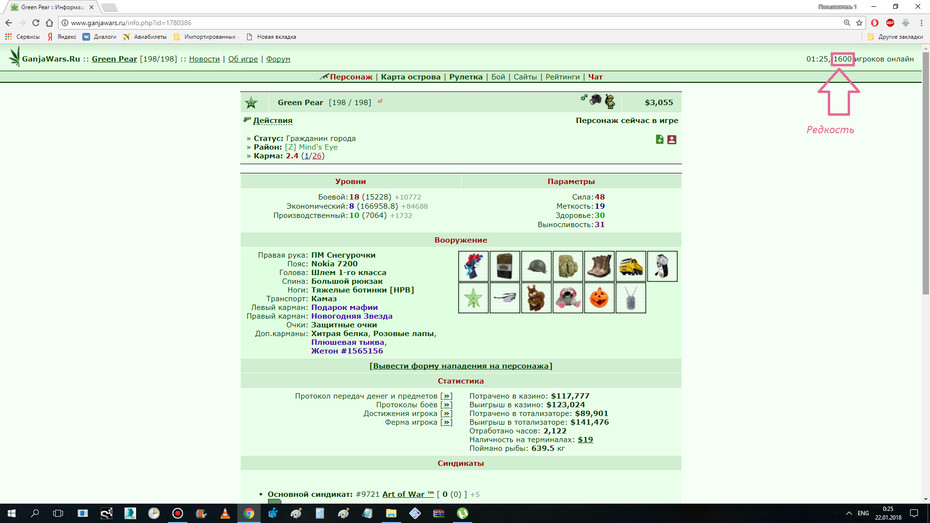Open the Новости link
Screen dimensions: 930x523
pyautogui.click(x=204, y=59)
